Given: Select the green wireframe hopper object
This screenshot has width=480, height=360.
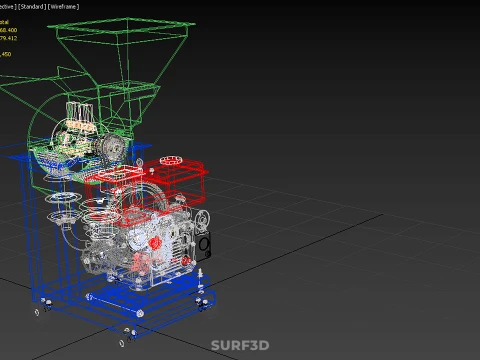Looking at the screenshot, I should 122,53.
